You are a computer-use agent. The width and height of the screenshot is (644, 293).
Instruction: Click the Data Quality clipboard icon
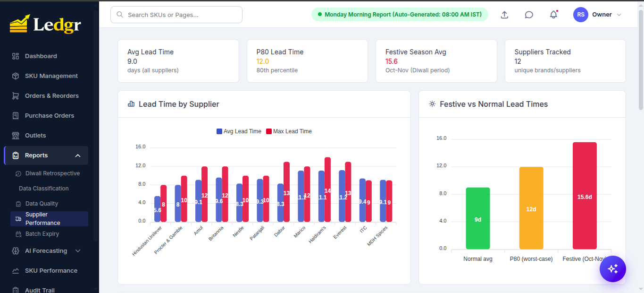[x=18, y=204]
